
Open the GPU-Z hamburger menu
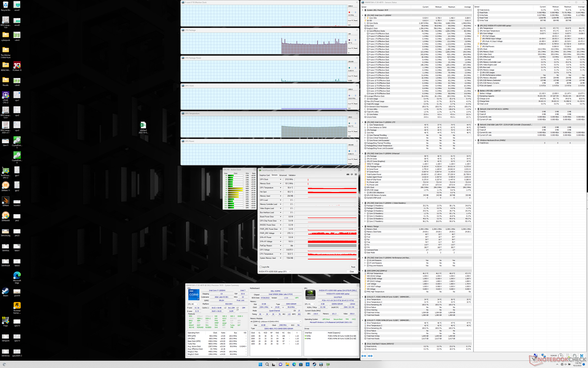[356, 174]
